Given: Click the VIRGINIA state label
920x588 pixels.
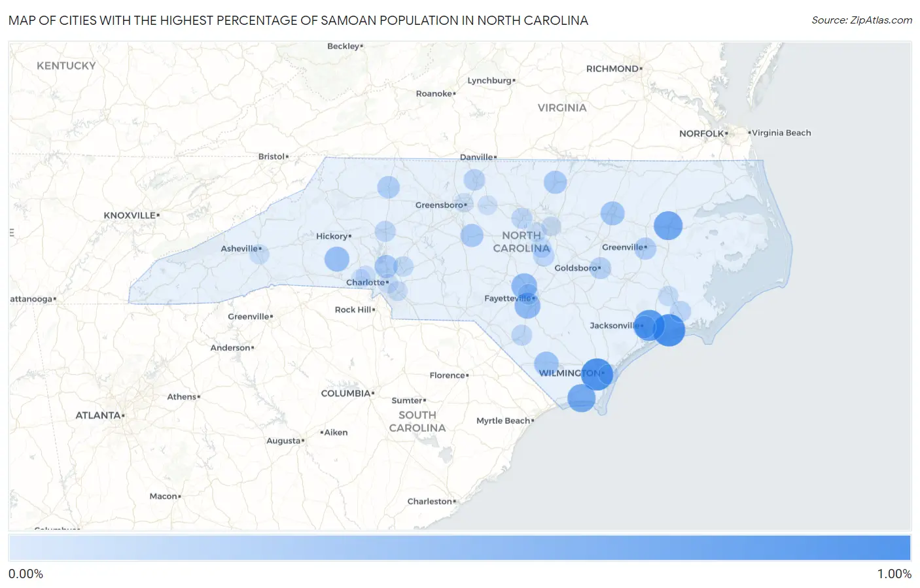Looking at the screenshot, I should coord(562,107).
